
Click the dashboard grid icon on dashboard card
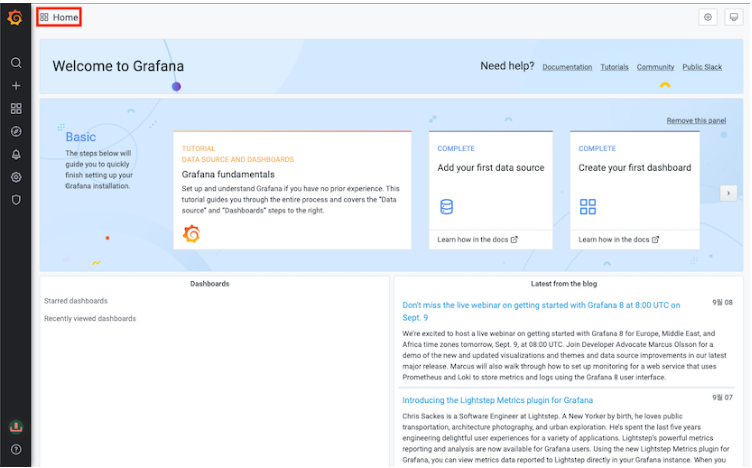588,207
